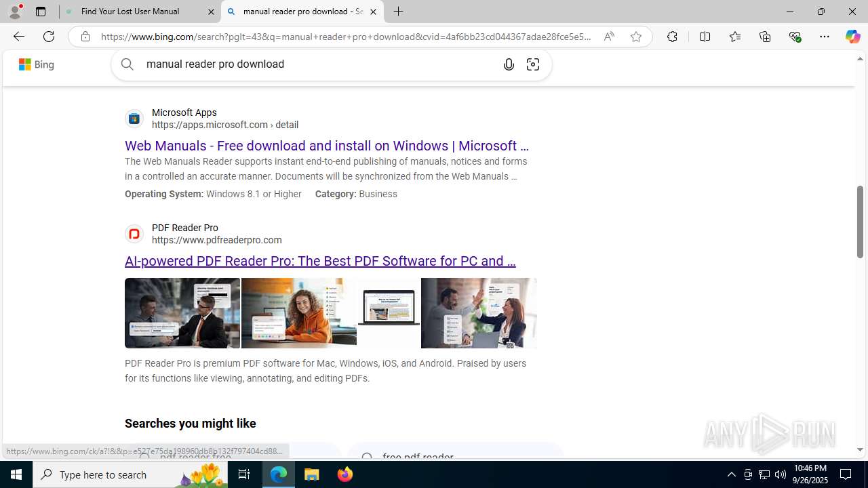868x488 pixels.
Task: Start voice search with microphone icon
Action: coord(509,64)
